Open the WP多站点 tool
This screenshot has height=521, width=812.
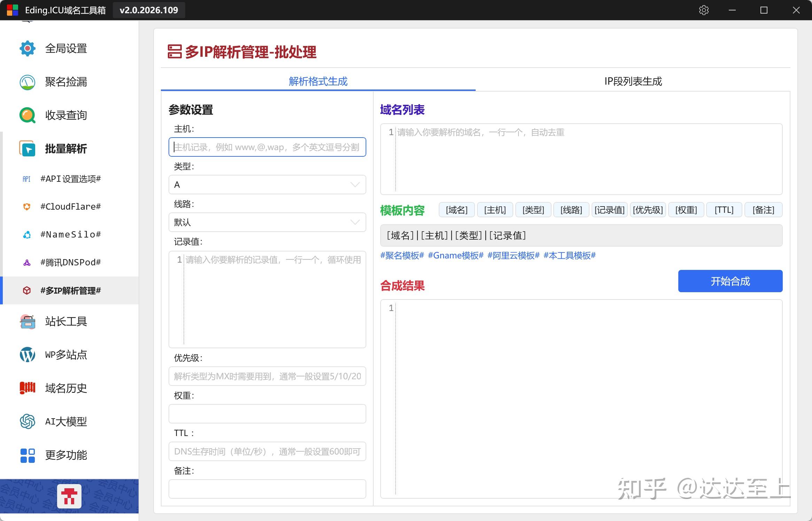tap(66, 355)
